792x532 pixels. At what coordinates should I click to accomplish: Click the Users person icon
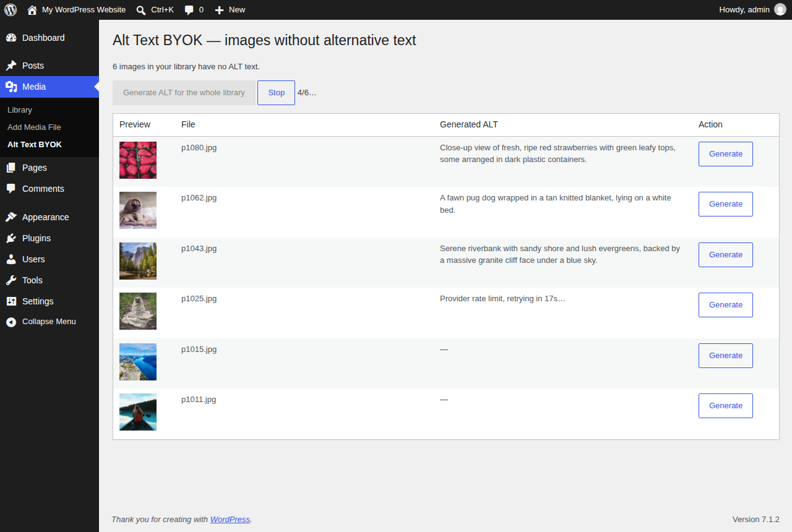pyautogui.click(x=11, y=259)
